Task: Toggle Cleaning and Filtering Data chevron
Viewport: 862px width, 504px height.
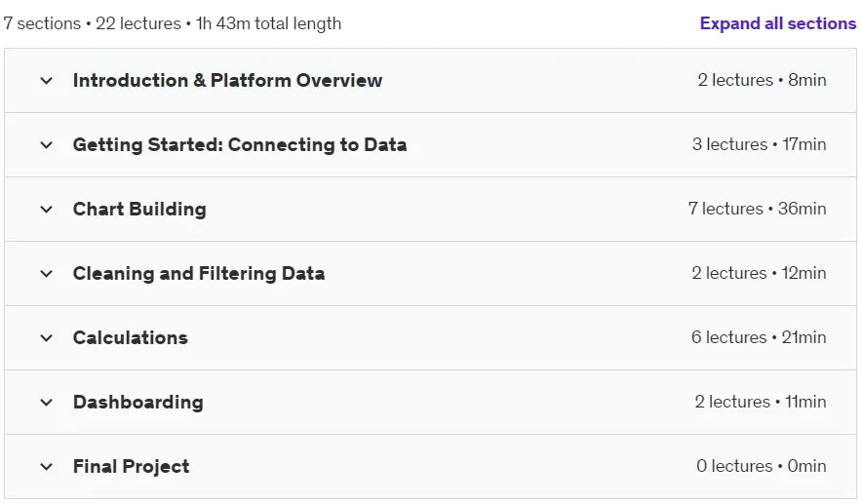Action: [x=46, y=274]
